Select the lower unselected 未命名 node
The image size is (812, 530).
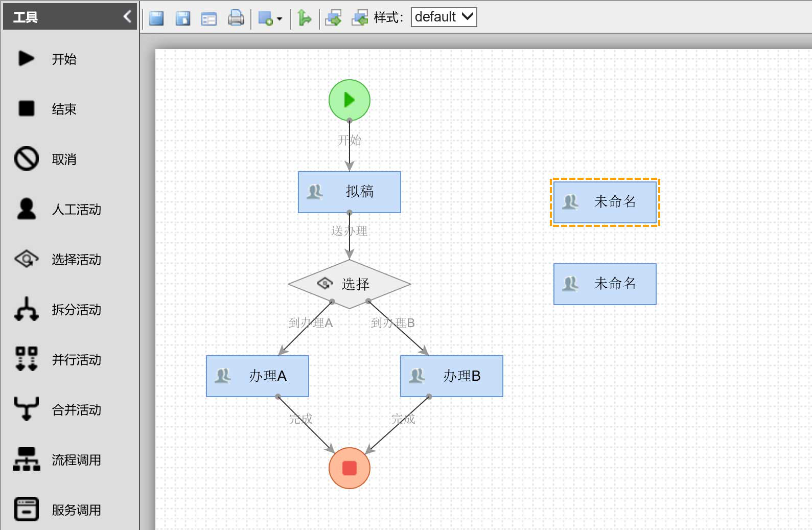click(605, 284)
